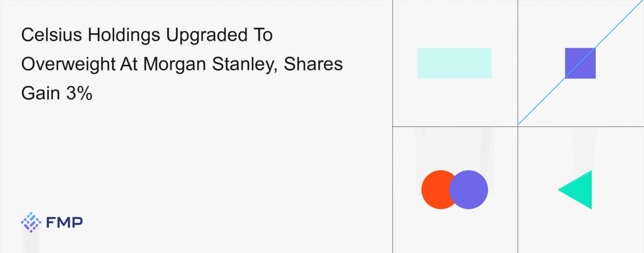The image size is (644, 253).
Task: Click the word "To" in headline
Action: click(263, 35)
